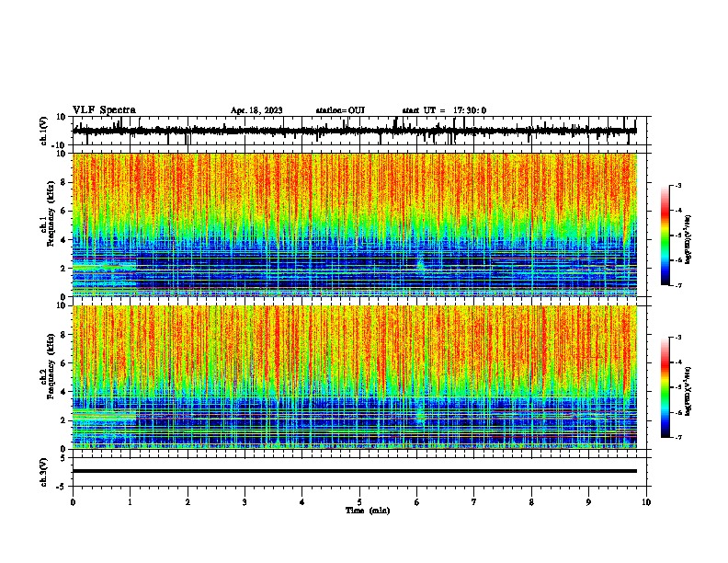Click the "6" tick on the time axis

[x=417, y=502]
